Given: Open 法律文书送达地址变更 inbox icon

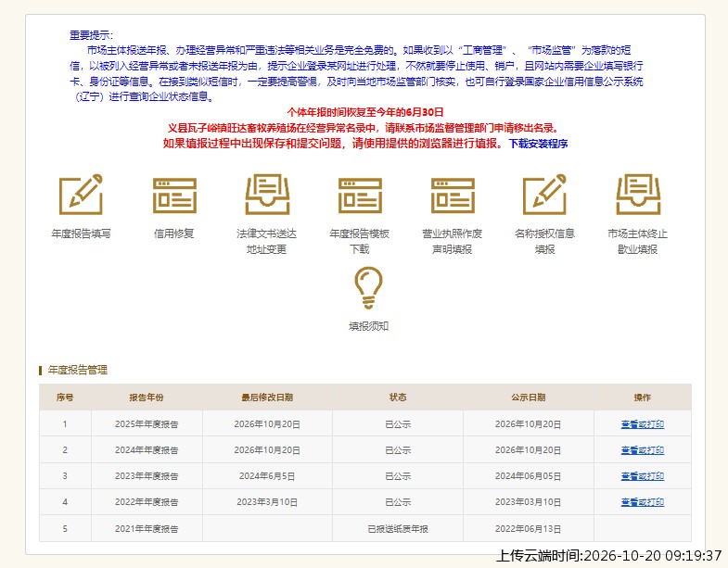Looking at the screenshot, I should coord(267,195).
